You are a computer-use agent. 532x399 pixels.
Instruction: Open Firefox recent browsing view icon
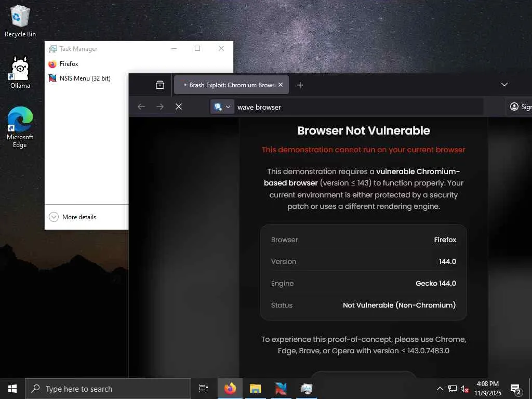coord(160,85)
